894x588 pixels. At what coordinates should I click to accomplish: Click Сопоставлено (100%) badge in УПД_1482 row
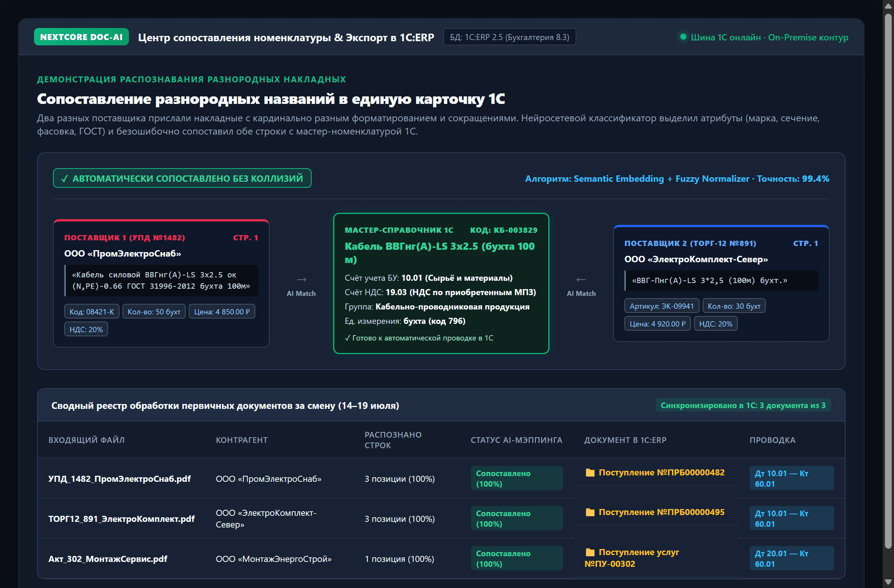click(517, 478)
